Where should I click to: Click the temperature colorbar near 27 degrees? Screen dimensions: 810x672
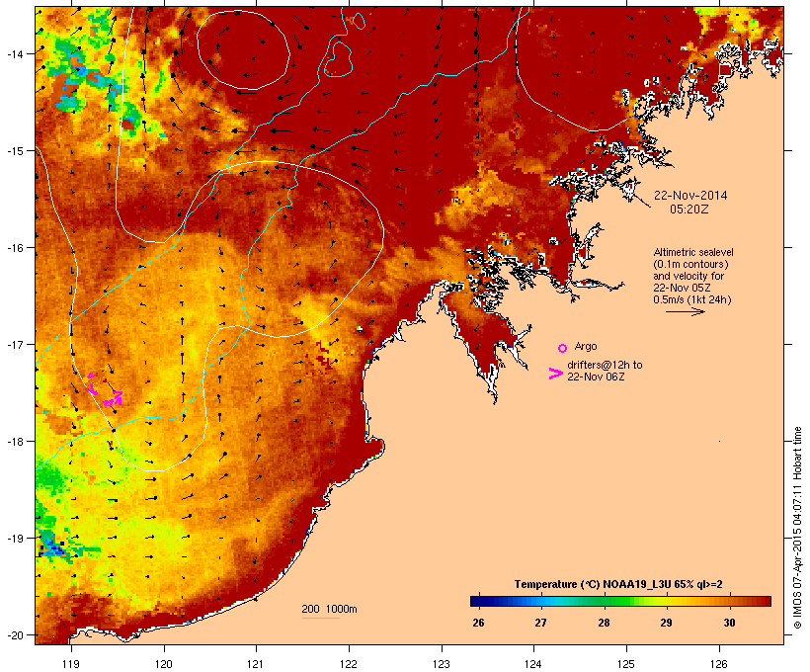point(541,601)
